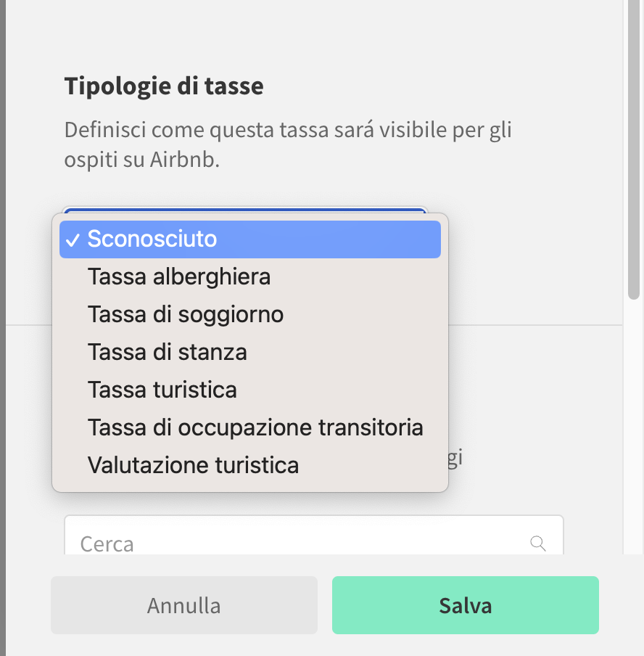This screenshot has height=656, width=644.
Task: Click the Annulla button
Action: click(x=184, y=605)
